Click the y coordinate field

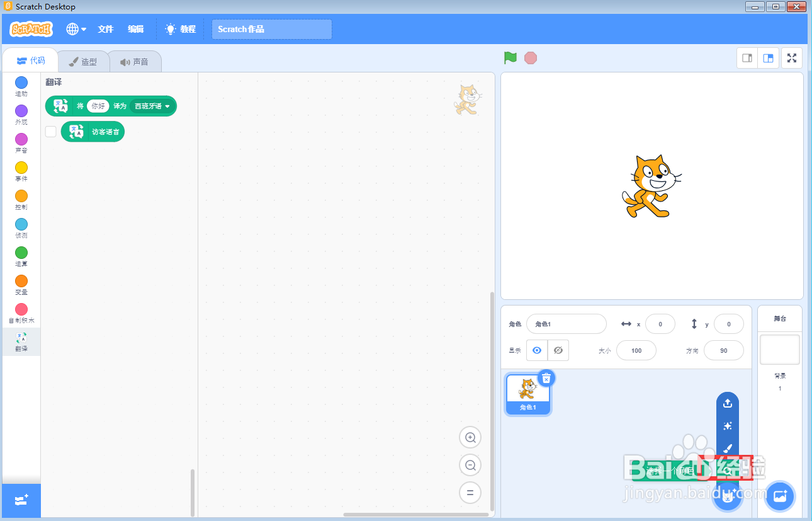point(729,324)
